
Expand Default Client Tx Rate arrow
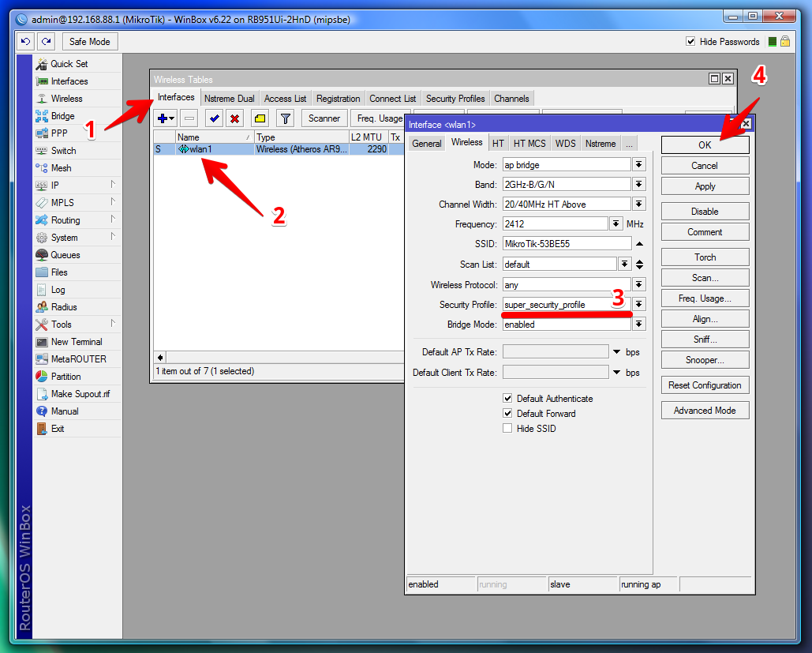[x=617, y=372]
